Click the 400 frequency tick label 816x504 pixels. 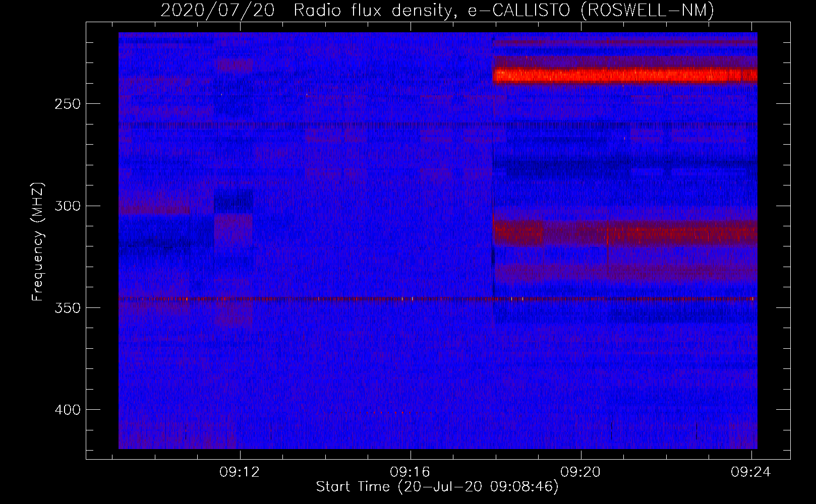(x=68, y=410)
